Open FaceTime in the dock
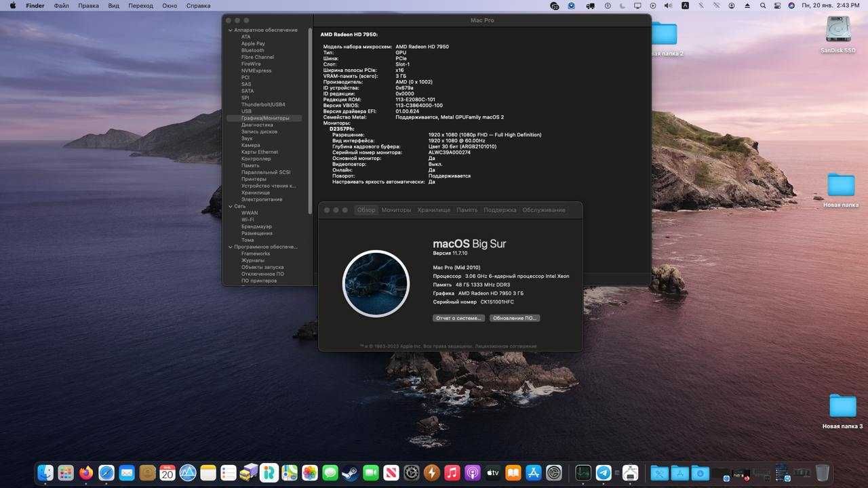The width and height of the screenshot is (868, 488). [x=371, y=472]
